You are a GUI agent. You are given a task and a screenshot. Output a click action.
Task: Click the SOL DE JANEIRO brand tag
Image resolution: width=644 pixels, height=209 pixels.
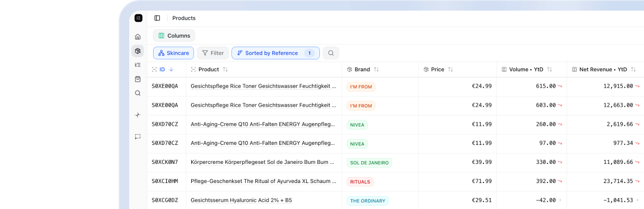point(369,163)
